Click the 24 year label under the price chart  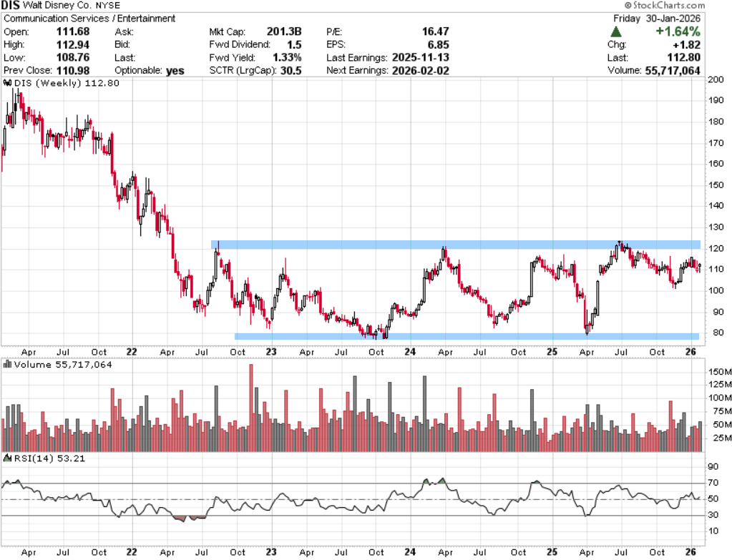pyautogui.click(x=410, y=352)
